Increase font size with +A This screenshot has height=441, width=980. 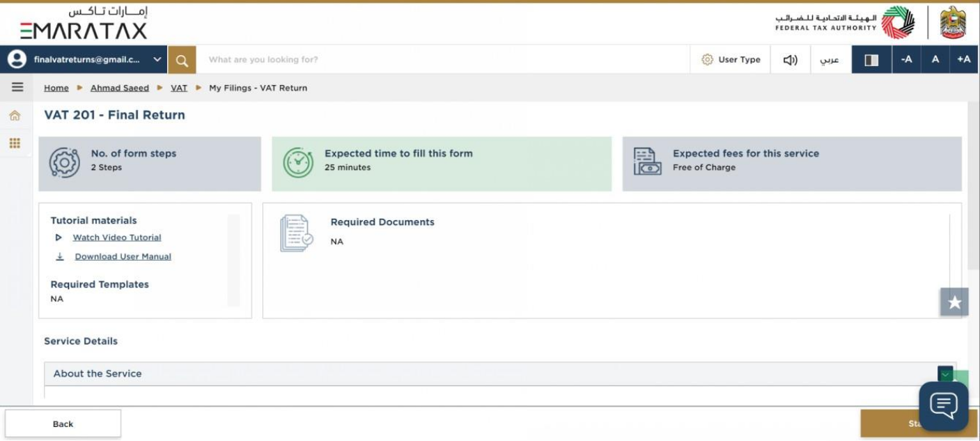(964, 60)
